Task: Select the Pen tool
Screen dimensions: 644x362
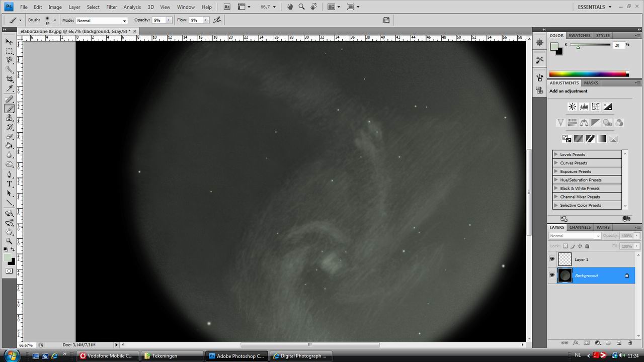Action: pos(9,174)
